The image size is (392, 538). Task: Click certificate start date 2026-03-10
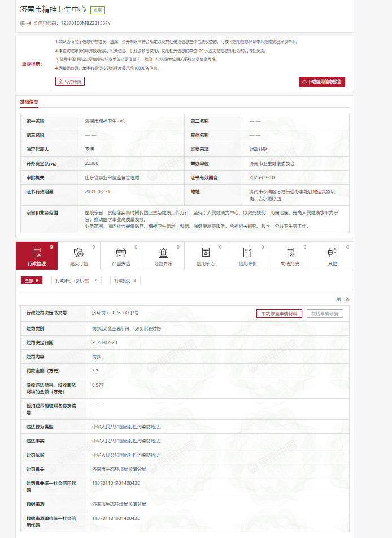click(262, 177)
